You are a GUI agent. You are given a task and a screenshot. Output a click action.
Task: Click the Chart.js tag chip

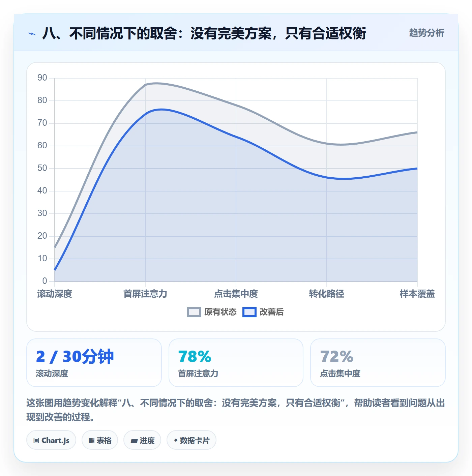(51, 440)
